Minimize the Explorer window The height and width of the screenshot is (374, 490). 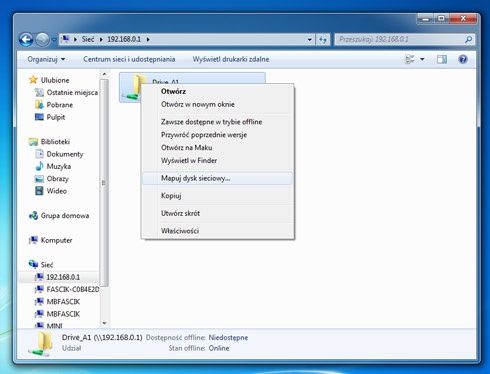coord(426,19)
